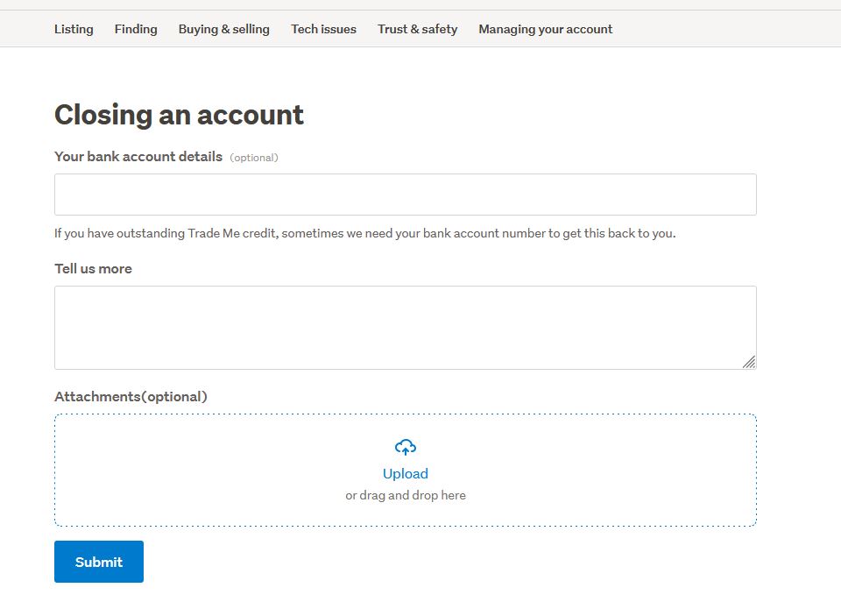
Task: Click the small '(optional)' tag beside bank details
Action: (254, 158)
